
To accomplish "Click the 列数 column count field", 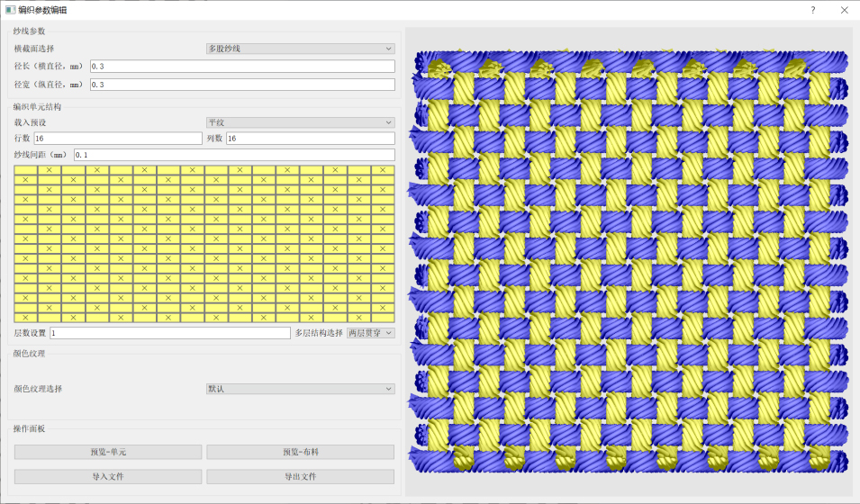I will [310, 139].
